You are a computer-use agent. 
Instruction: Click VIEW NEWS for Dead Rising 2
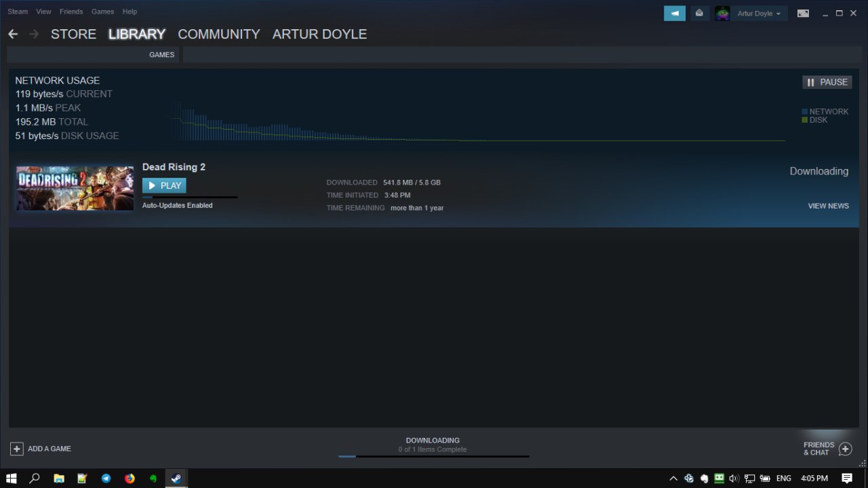coord(828,206)
